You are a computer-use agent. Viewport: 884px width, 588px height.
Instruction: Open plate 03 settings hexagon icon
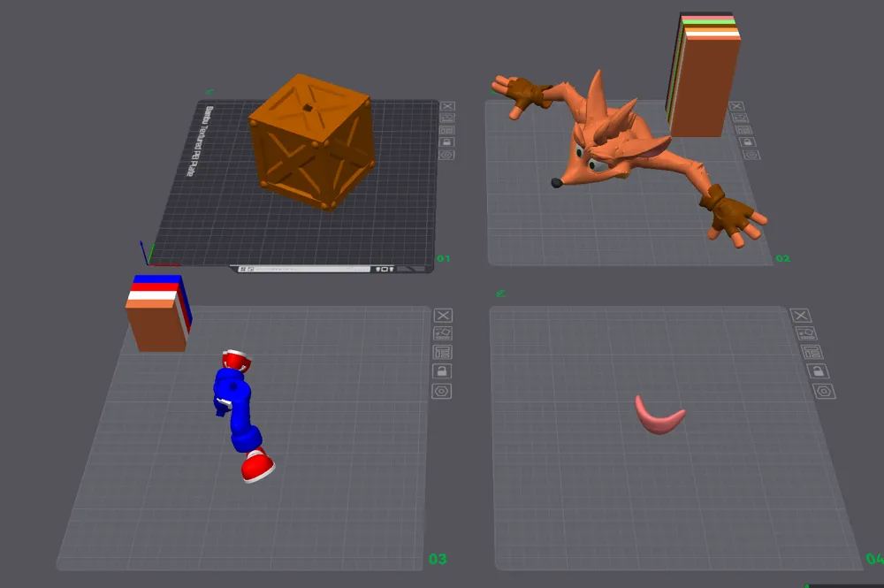[441, 391]
